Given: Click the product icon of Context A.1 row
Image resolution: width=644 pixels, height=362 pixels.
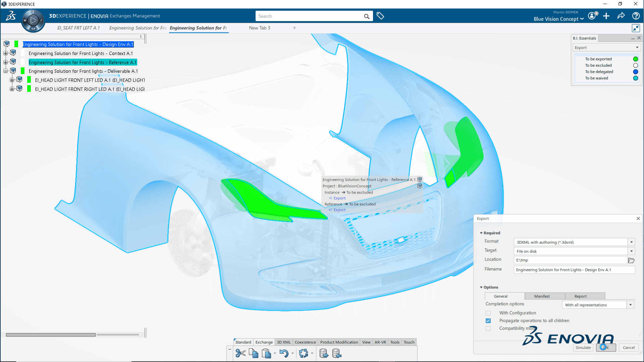Looking at the screenshot, I should click(13, 53).
